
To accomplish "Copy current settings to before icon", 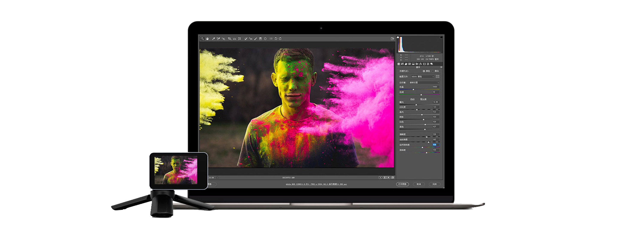I will pyautogui.click(x=389, y=178).
